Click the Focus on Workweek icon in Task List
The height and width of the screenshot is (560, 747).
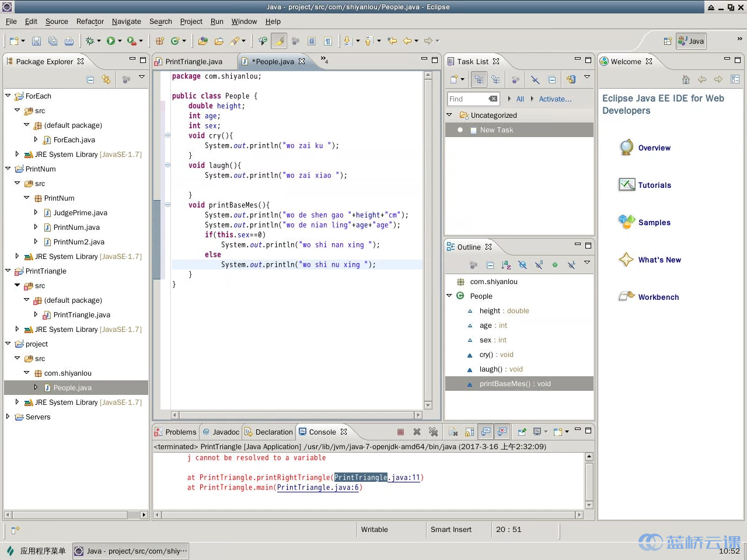515,79
